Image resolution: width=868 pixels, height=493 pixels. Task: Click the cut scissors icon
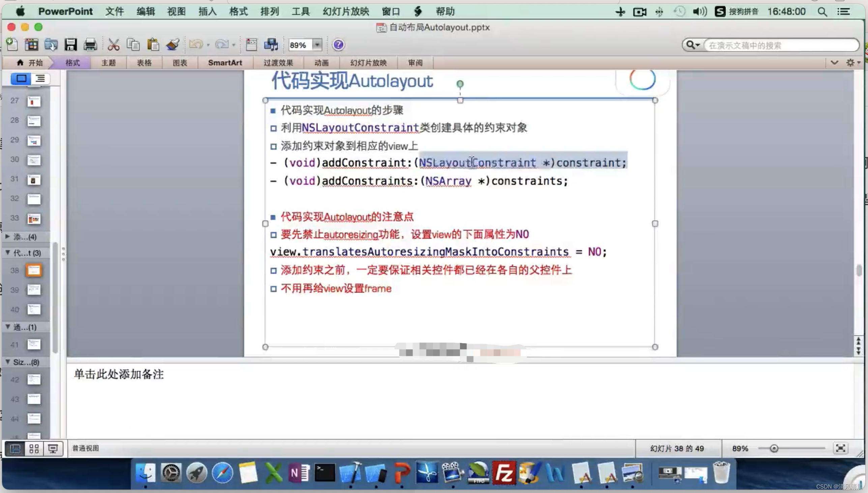[113, 45]
